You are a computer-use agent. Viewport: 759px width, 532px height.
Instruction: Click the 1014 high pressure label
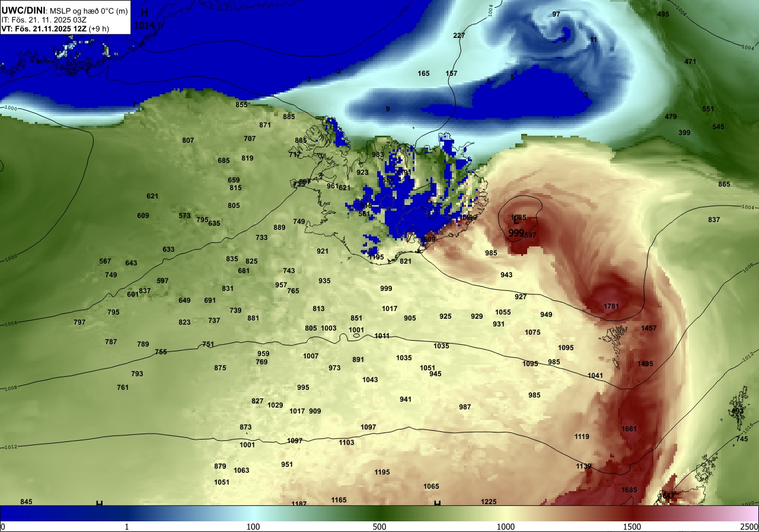tap(143, 25)
